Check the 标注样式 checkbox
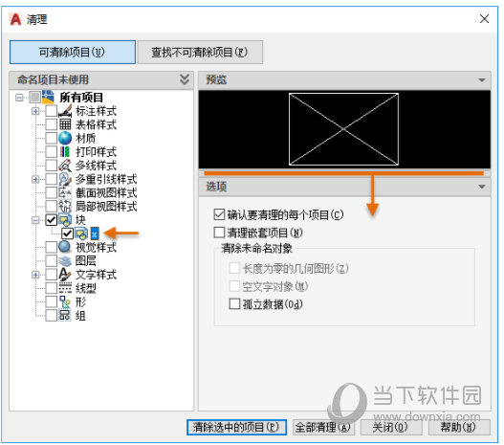The image size is (504, 445). pos(51,111)
